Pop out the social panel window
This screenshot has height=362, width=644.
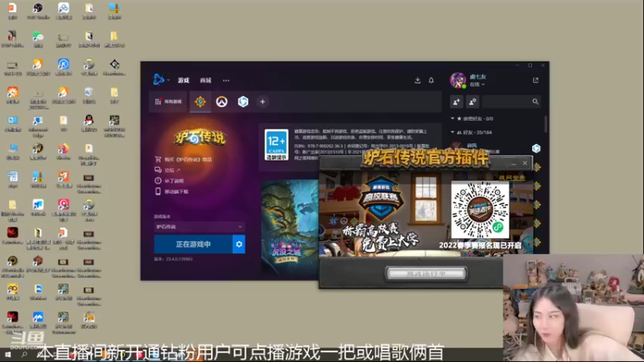coord(535,80)
